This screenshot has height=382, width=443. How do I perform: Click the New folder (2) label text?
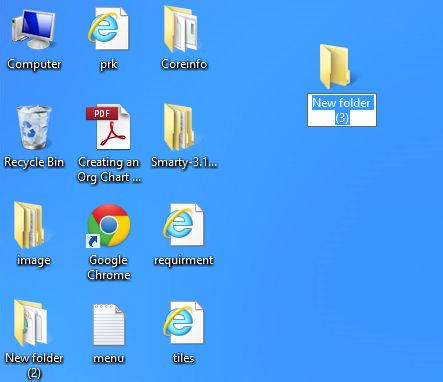pyautogui.click(x=34, y=365)
